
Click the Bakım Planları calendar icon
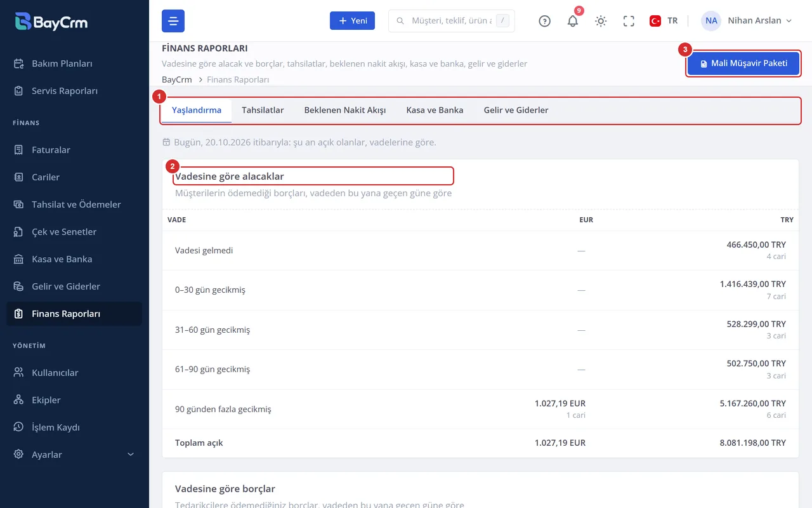19,63
